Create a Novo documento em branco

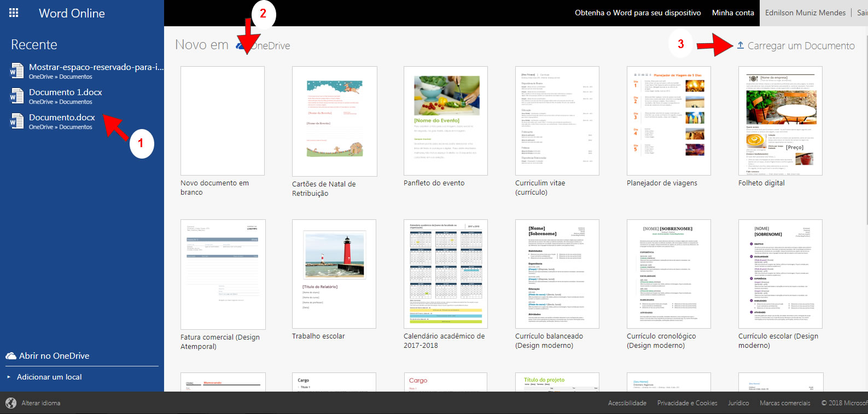[x=223, y=121]
